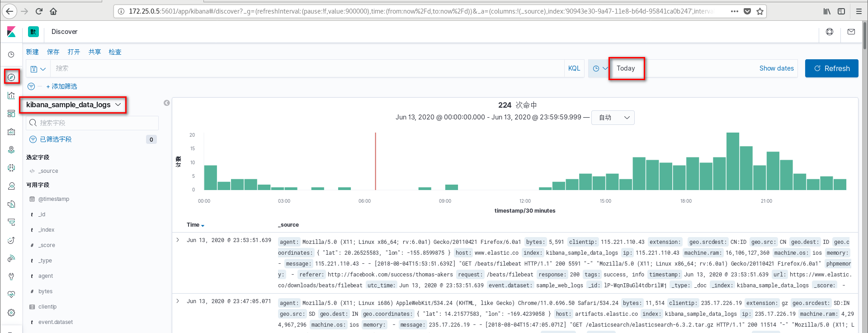Click the green default space avatar
The height and width of the screenshot is (333, 868).
33,32
